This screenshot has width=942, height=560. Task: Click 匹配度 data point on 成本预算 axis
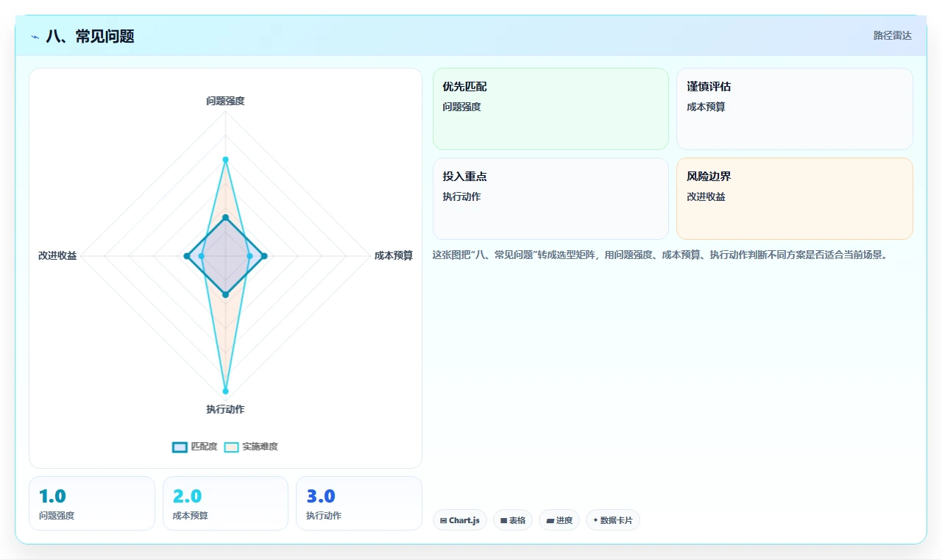tap(264, 256)
